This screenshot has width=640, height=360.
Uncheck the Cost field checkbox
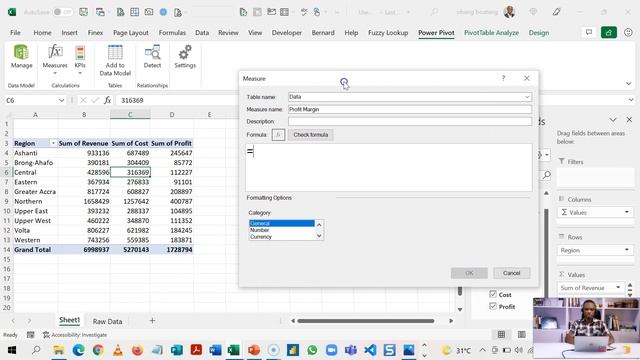493,294
